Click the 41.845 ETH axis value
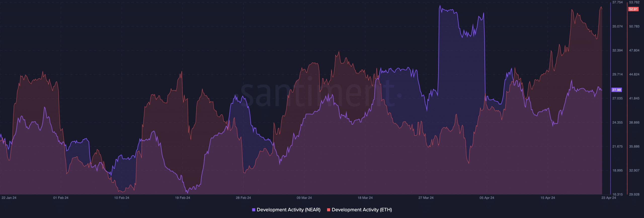 634,98
